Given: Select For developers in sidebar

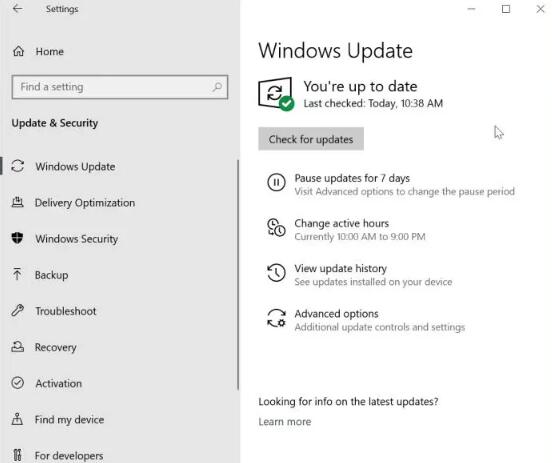Looking at the screenshot, I should coord(69,456).
